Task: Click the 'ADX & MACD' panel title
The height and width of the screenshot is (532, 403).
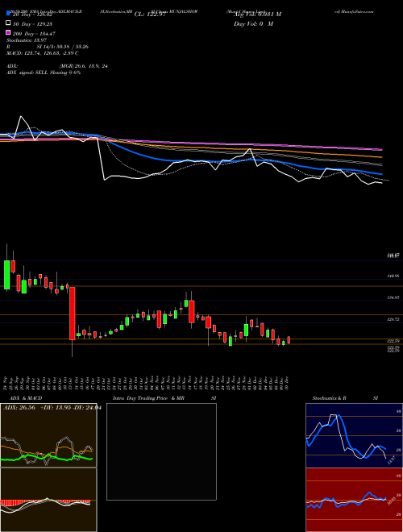Action: (26, 398)
